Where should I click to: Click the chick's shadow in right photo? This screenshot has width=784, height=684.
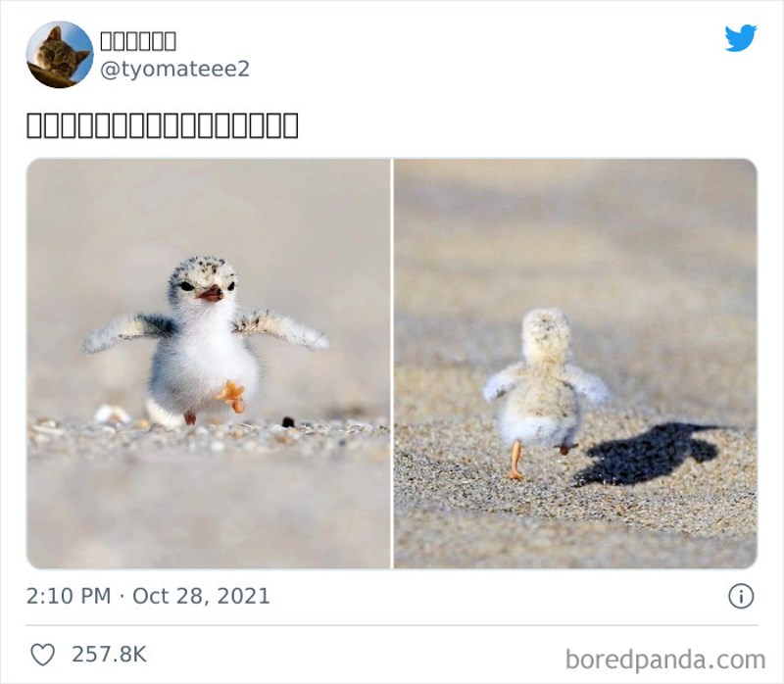pyautogui.click(x=650, y=453)
